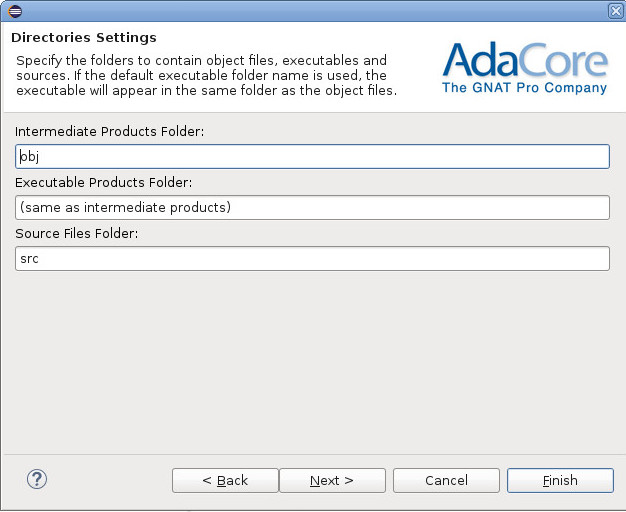Select the Source Files Folder input
The height and width of the screenshot is (512, 626).
click(x=313, y=258)
